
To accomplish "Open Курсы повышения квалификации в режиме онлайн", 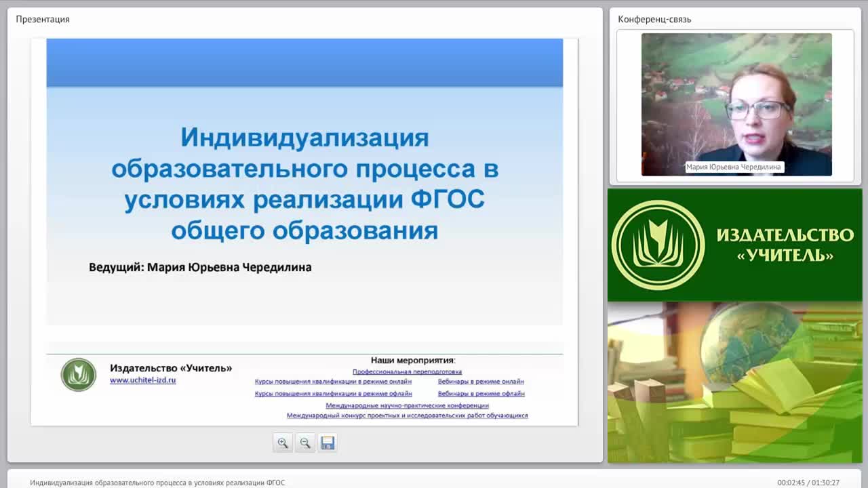I will (x=333, y=382).
